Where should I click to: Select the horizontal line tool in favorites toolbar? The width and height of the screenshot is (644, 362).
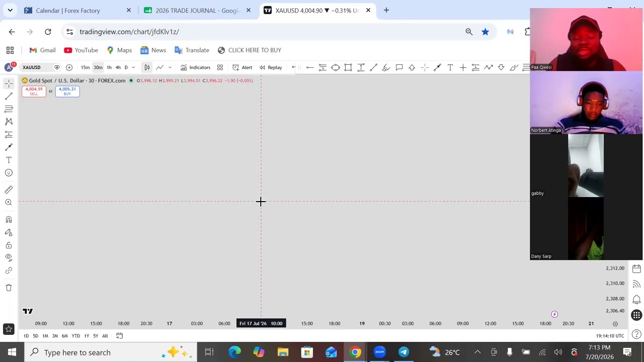(310, 67)
